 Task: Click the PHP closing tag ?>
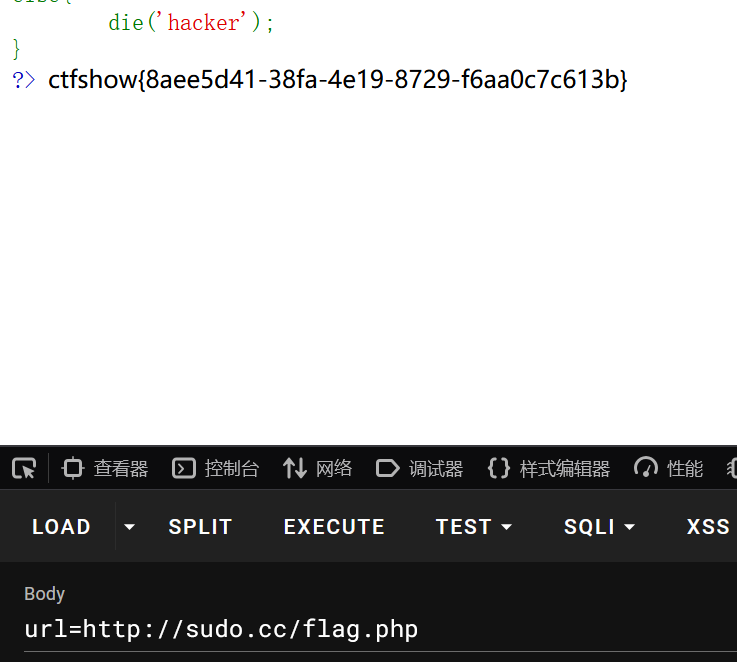(x=24, y=80)
